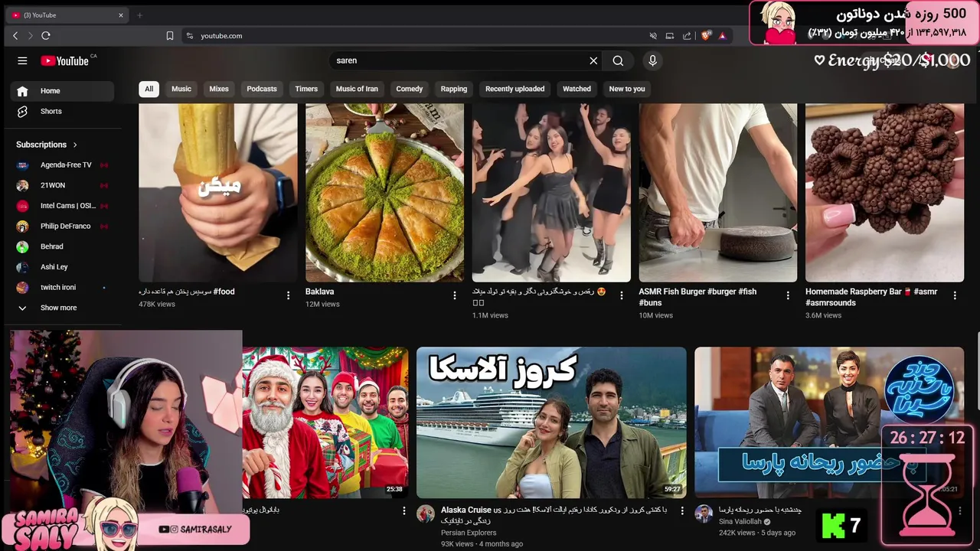
Task: Select the Music filter chip
Action: tap(181, 89)
